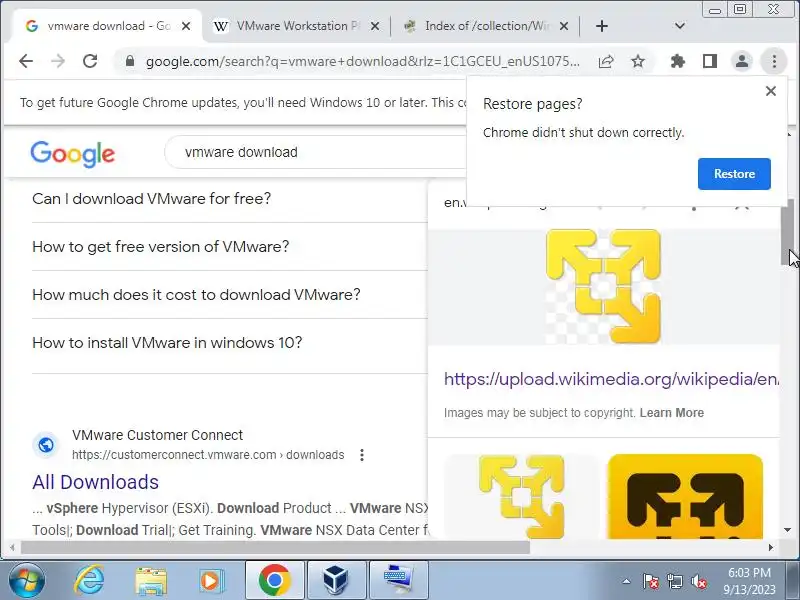800x600 pixels.
Task: Open the profile avatar icon
Action: 742,62
